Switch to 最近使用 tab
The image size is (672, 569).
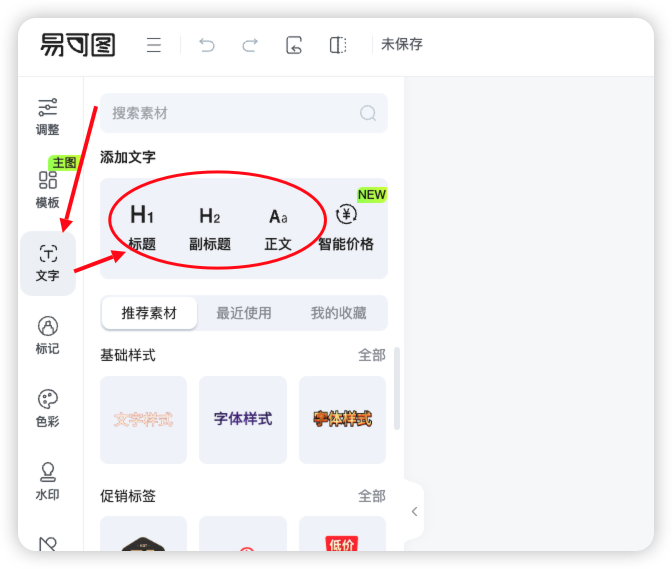point(244,313)
